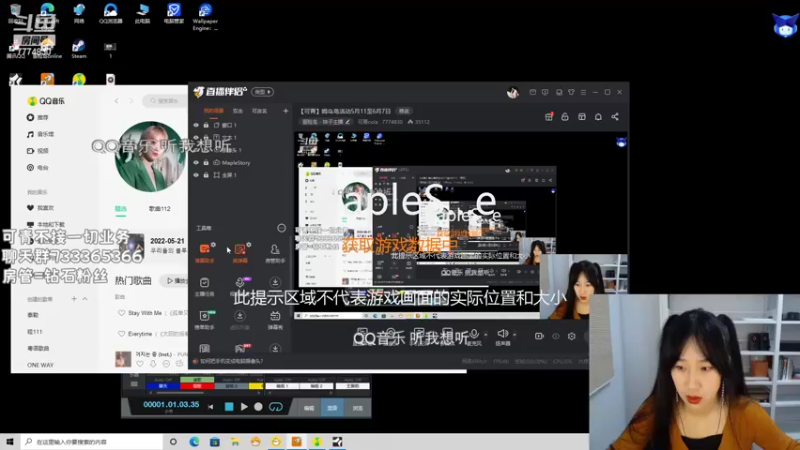Open the star assistant tool with NEW badge
The width and height of the screenshot is (800, 450).
pos(205,320)
